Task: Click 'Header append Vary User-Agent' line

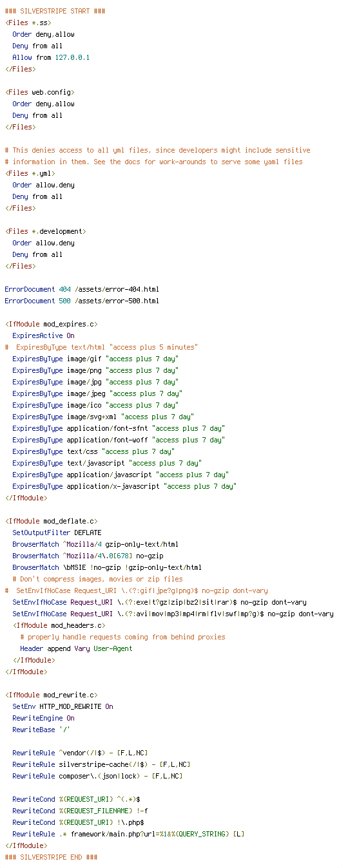Action: (76, 648)
